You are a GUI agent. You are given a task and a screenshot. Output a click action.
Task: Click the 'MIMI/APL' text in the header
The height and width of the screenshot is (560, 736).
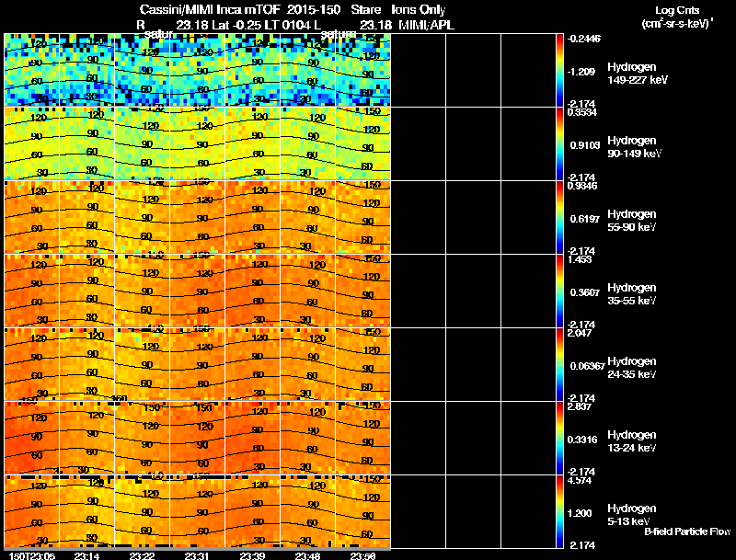[x=426, y=26]
